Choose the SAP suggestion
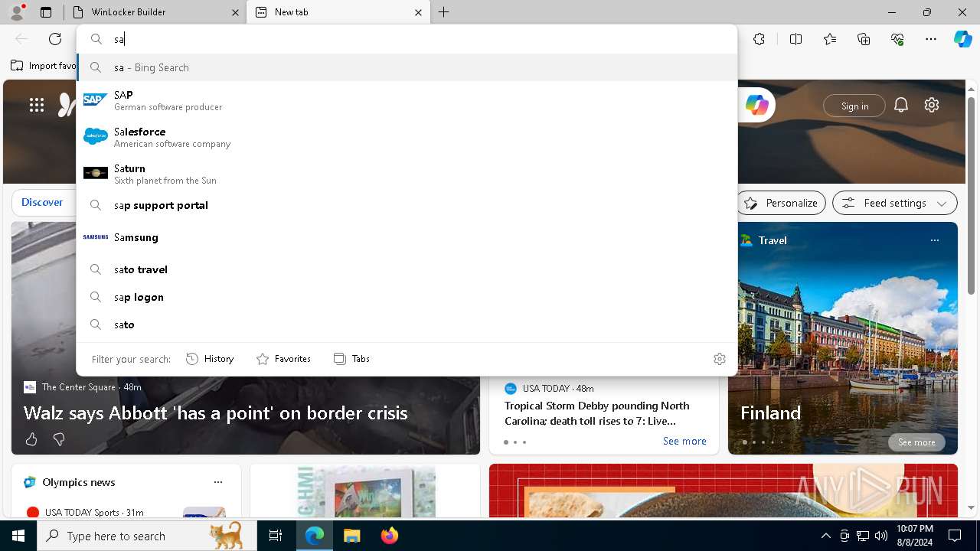Screen dimensions: 980x551 407,100
